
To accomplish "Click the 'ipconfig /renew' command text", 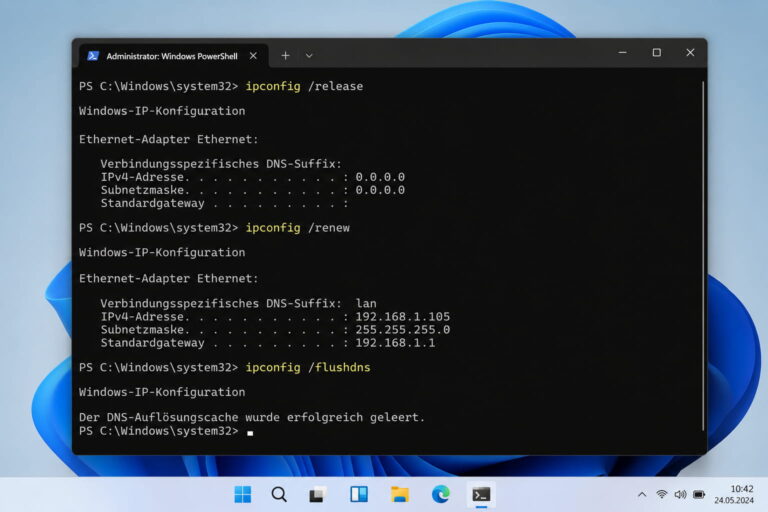I will pos(298,228).
